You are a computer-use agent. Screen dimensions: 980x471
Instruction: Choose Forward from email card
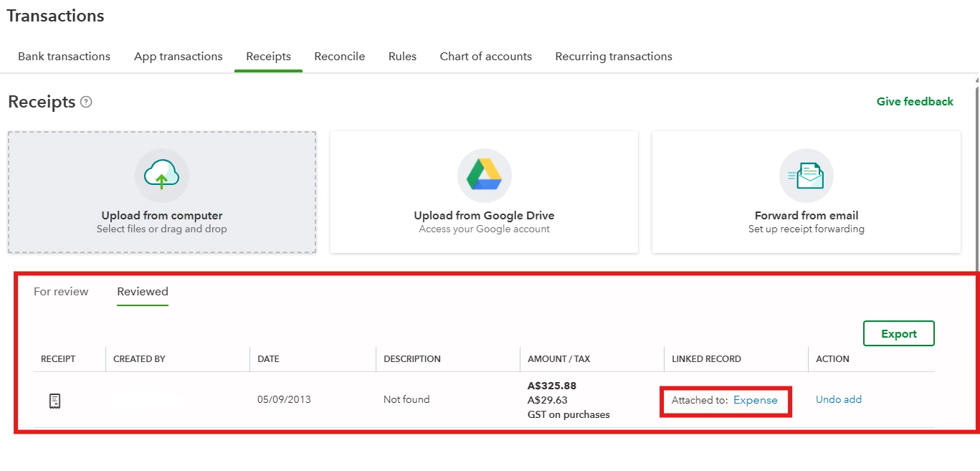[807, 192]
